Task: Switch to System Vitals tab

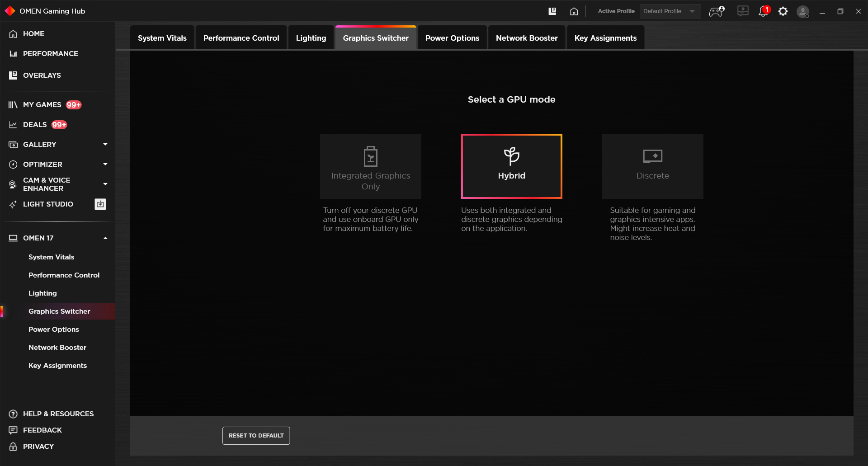Action: [x=162, y=38]
